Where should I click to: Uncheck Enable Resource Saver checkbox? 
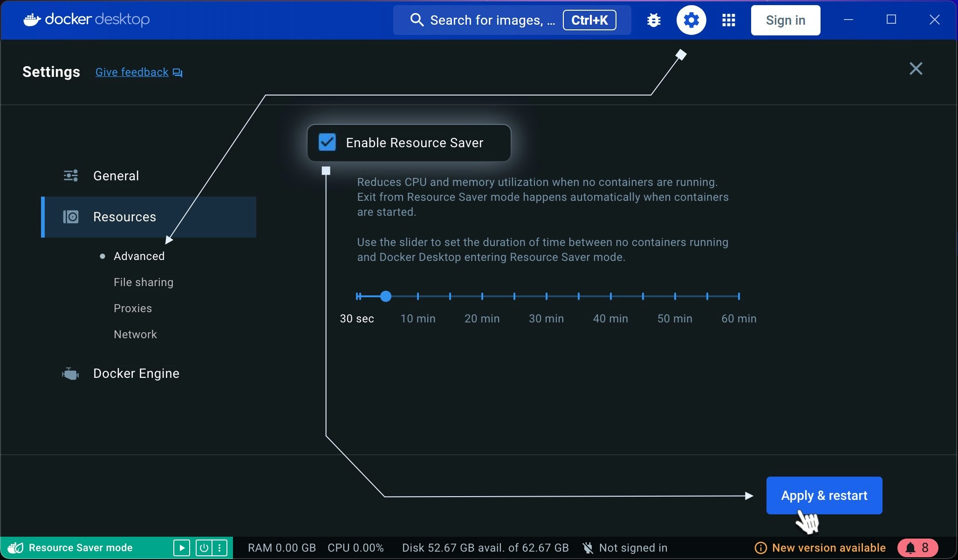pos(327,143)
